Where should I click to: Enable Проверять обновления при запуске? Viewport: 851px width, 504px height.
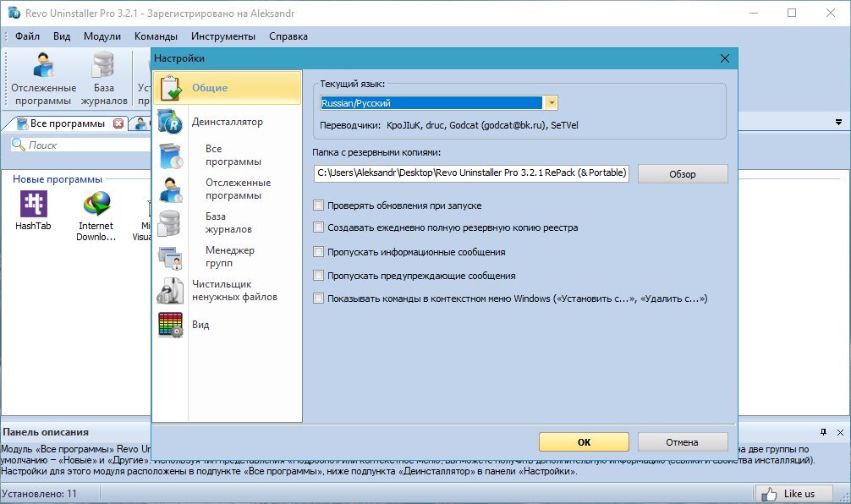319,205
